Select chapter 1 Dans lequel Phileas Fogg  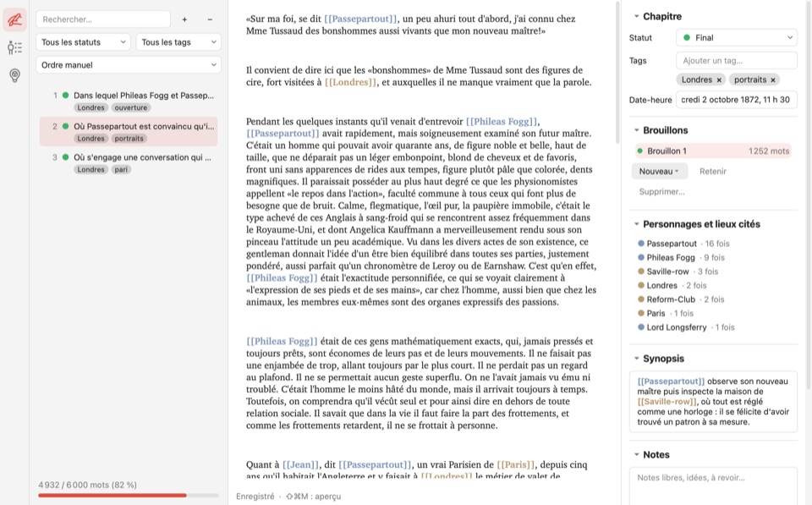click(x=129, y=101)
